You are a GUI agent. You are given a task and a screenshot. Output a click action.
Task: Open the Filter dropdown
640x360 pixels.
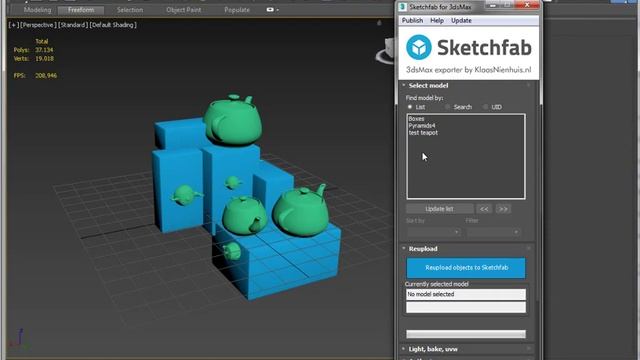point(493,232)
